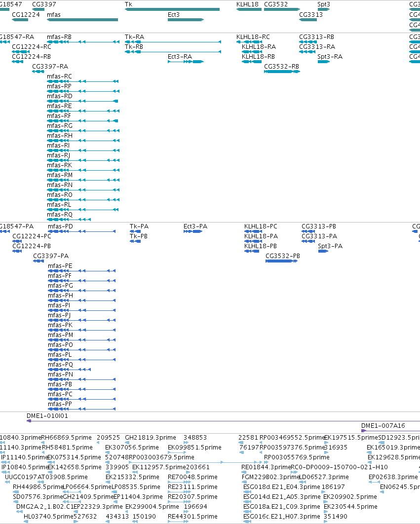This screenshot has height=524, width=420.
Task: Select EST EK299004.5prime
Action: [152, 507]
